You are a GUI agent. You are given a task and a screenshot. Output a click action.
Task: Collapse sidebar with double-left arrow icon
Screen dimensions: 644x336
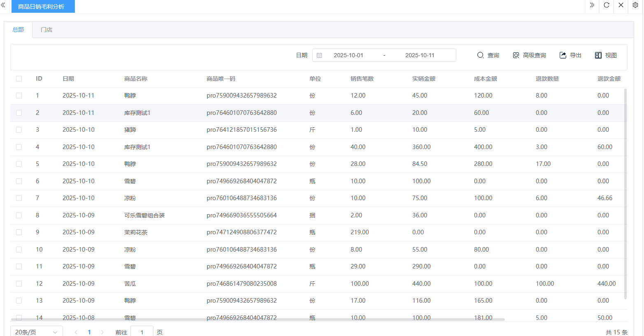click(x=3, y=5)
